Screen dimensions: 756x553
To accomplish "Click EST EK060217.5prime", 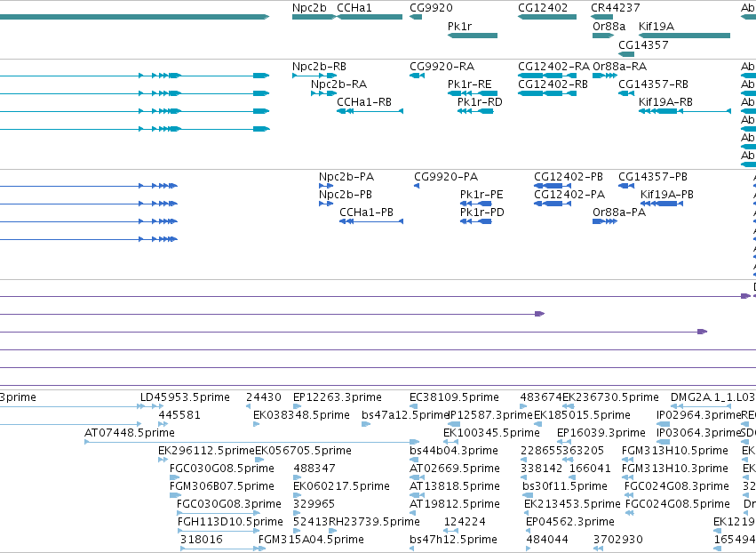I will (341, 487).
